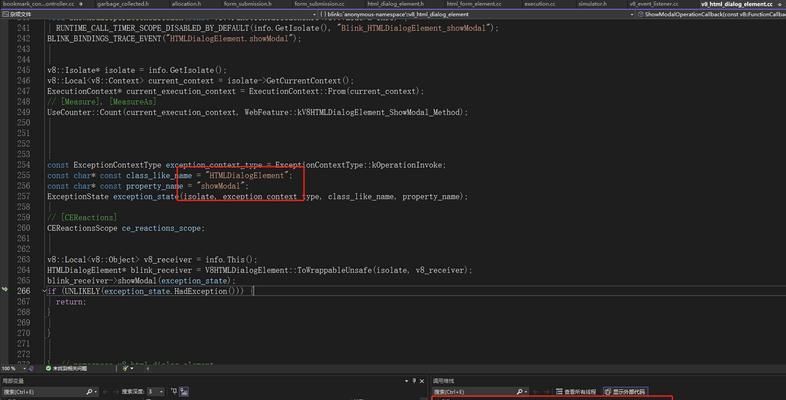This screenshot has width=786, height=400.
Task: Switch to the garbage_collected.h tab
Action: point(123,4)
